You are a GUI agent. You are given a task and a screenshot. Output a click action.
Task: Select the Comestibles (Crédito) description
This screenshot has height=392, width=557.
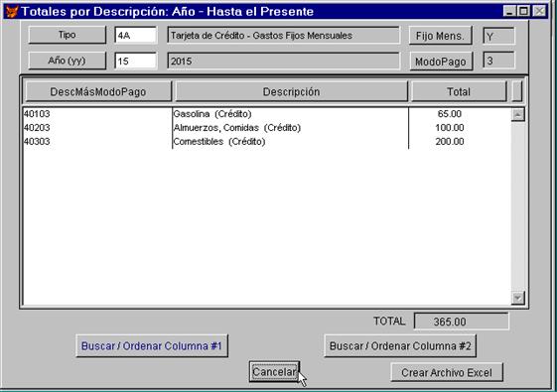click(219, 142)
